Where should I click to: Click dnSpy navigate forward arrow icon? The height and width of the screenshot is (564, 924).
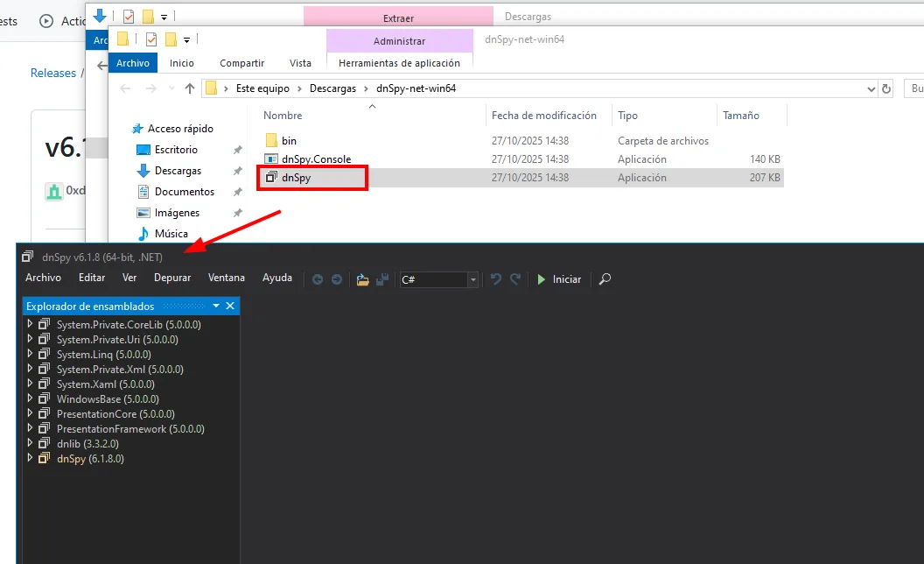(337, 279)
